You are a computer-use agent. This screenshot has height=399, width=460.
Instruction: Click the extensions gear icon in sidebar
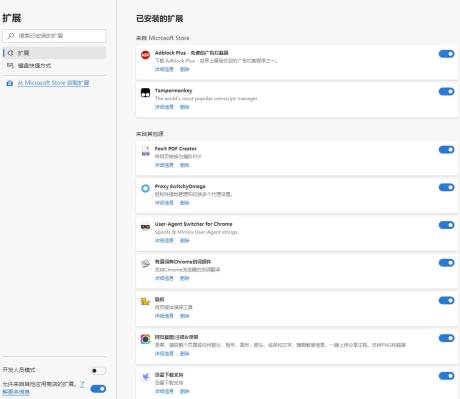11,53
